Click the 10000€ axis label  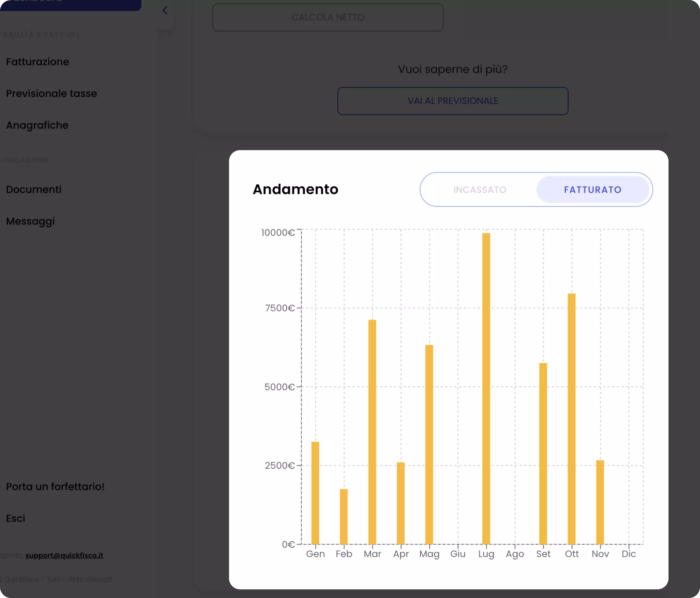pos(278,233)
